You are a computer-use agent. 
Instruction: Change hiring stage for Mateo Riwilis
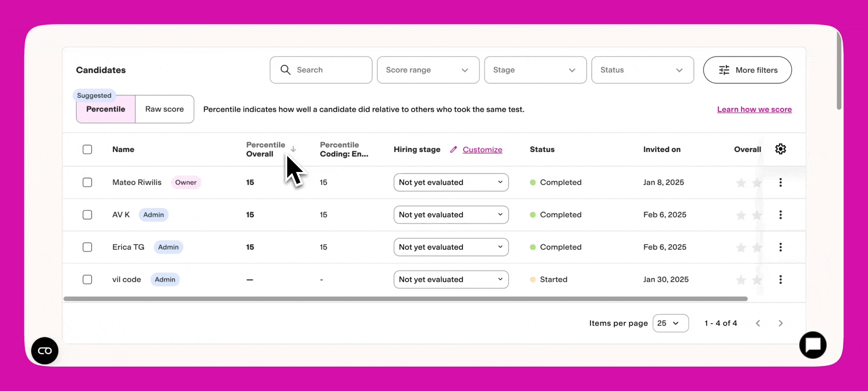(x=451, y=182)
